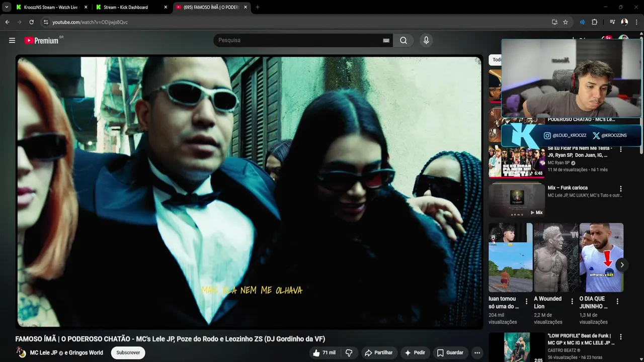
Task: Open Chrome three-dot menu
Action: click(637, 22)
